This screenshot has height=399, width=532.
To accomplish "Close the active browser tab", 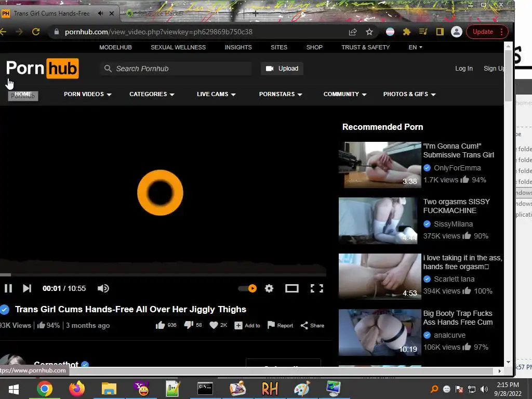I will tap(112, 13).
